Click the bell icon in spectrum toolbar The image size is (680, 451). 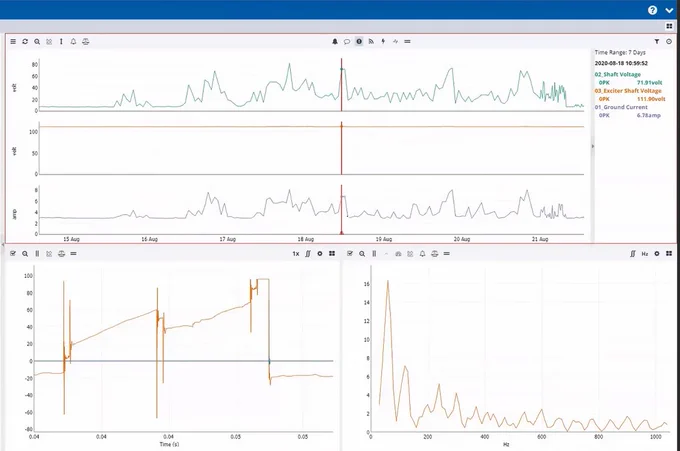pos(422,254)
